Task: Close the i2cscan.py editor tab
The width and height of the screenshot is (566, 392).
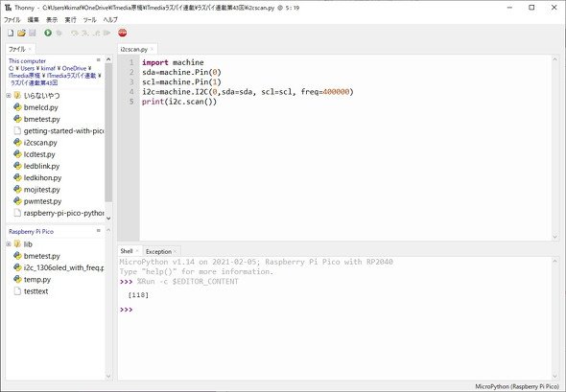Action: coord(152,49)
